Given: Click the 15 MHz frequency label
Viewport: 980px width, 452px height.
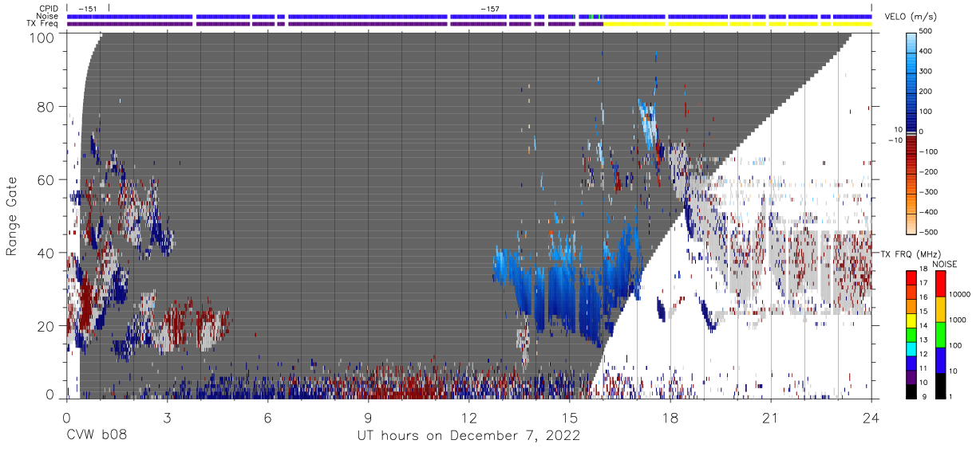Looking at the screenshot, I should [x=924, y=312].
